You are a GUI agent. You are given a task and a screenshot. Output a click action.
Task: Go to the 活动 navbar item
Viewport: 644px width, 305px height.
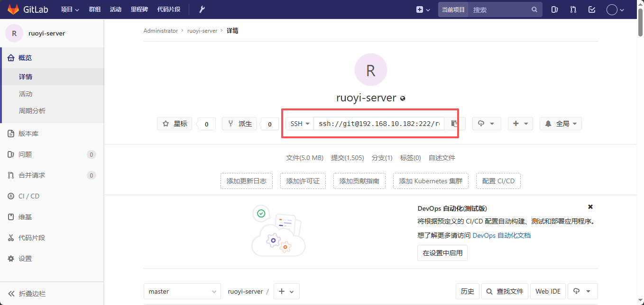(116, 9)
